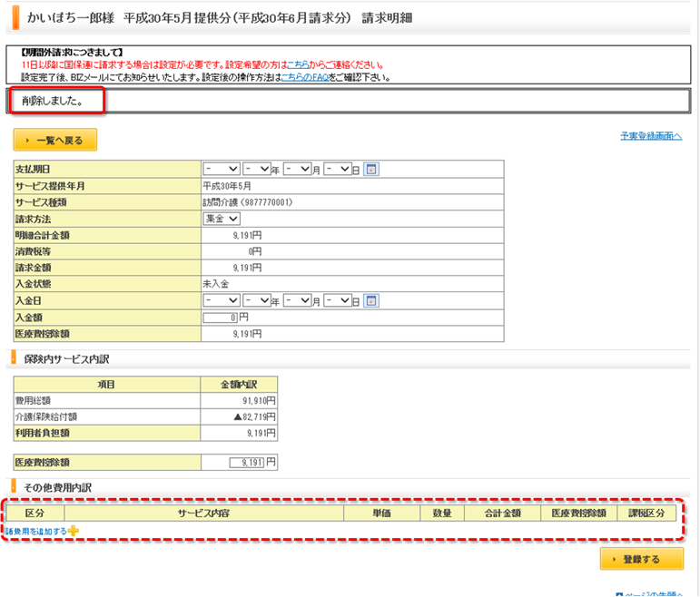This screenshot has height=597, width=700.
Task: Click the 介護保険給付額 row label
Action: coord(46,416)
